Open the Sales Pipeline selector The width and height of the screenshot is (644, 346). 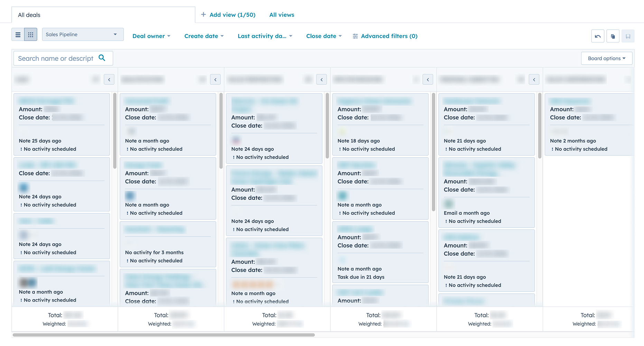tap(82, 34)
